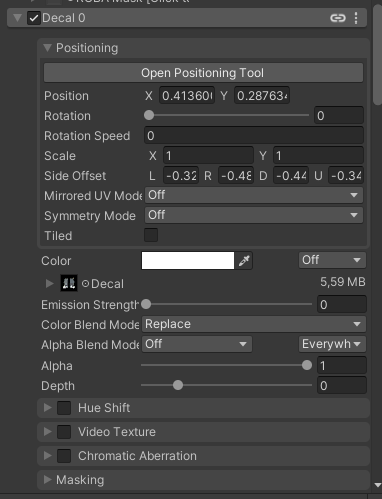Click the texture picker circle beside Decal
This screenshot has height=499, width=382.
pos(85,284)
